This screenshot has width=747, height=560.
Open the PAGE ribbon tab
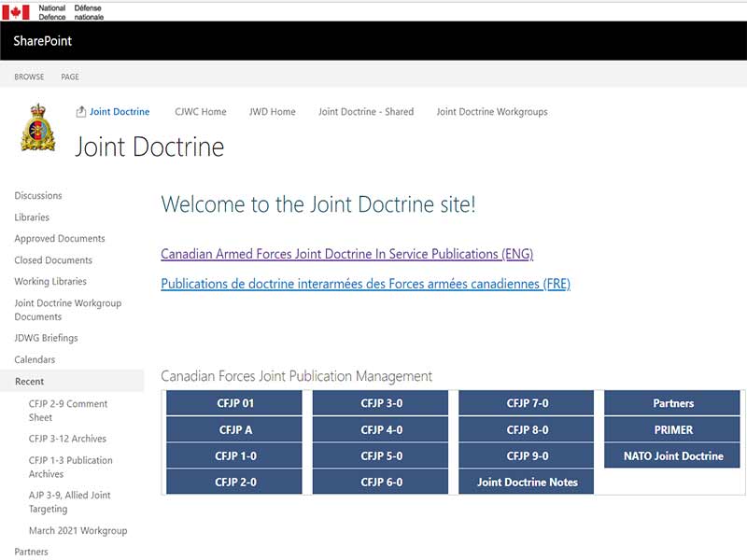[70, 77]
